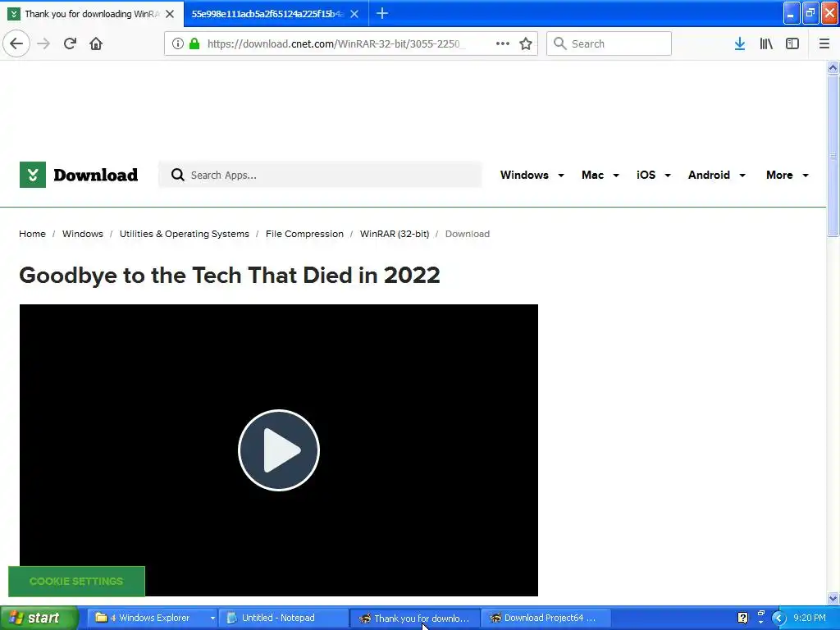Click the page scrollbar up arrow
840x630 pixels.
point(833,67)
